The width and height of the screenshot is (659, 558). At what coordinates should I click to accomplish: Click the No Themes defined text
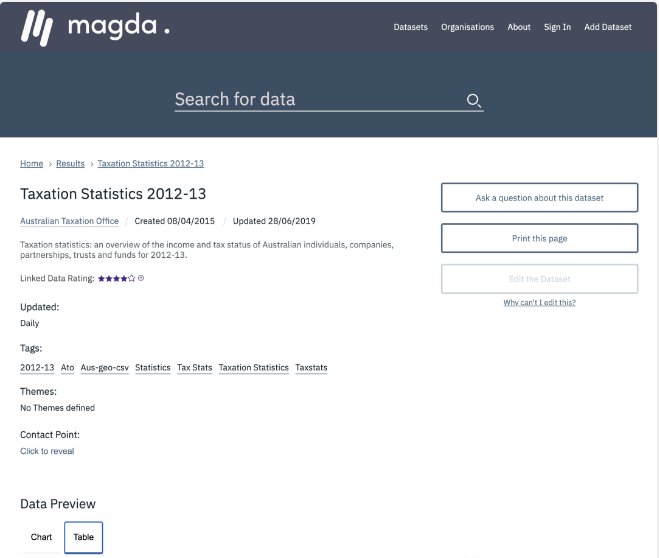[x=58, y=408]
